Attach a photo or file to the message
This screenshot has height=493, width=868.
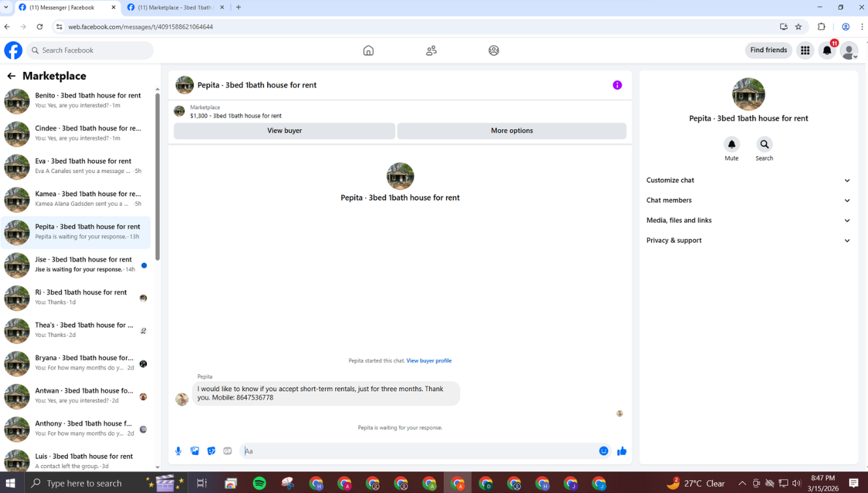coord(195,451)
